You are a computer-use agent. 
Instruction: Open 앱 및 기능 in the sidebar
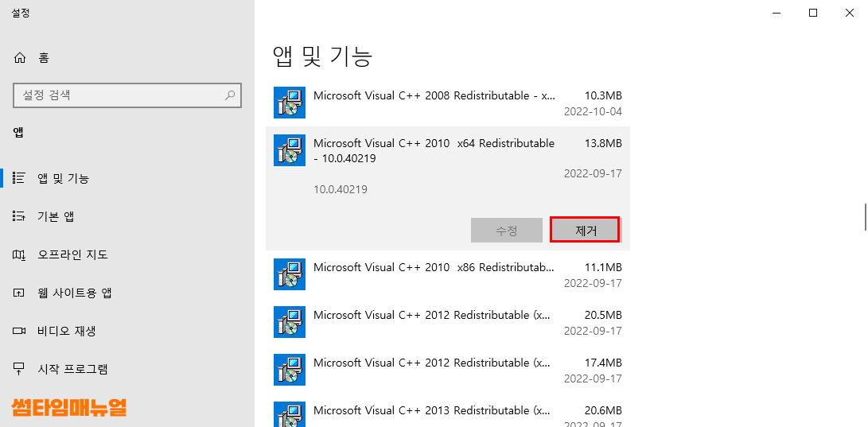point(127,178)
